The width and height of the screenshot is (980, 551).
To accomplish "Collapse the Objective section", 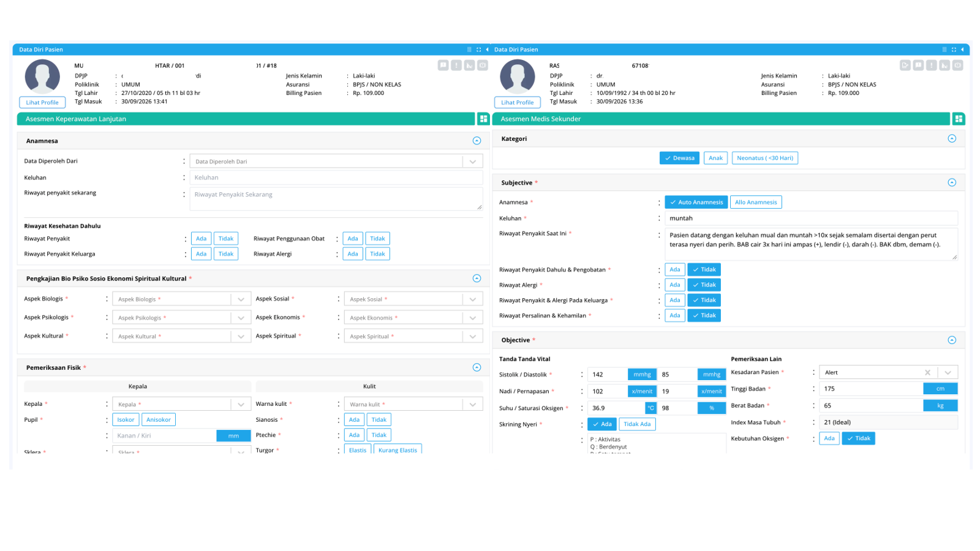I will point(952,340).
